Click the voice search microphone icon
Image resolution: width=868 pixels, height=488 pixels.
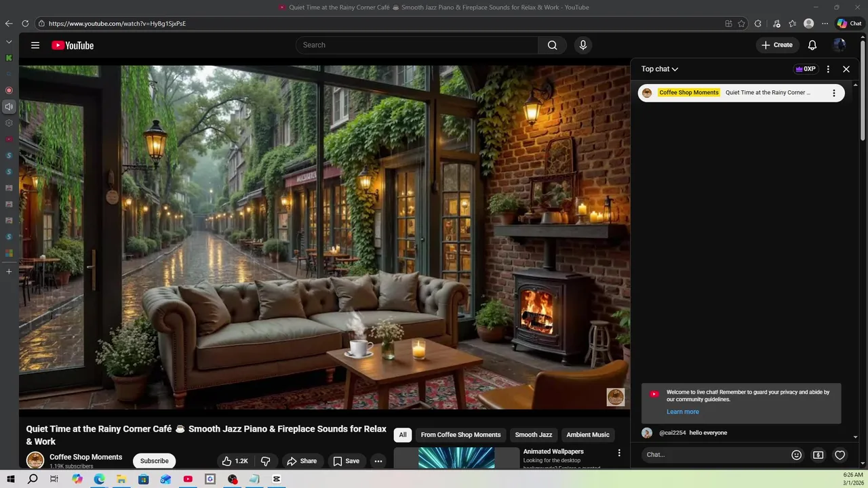[x=583, y=45]
